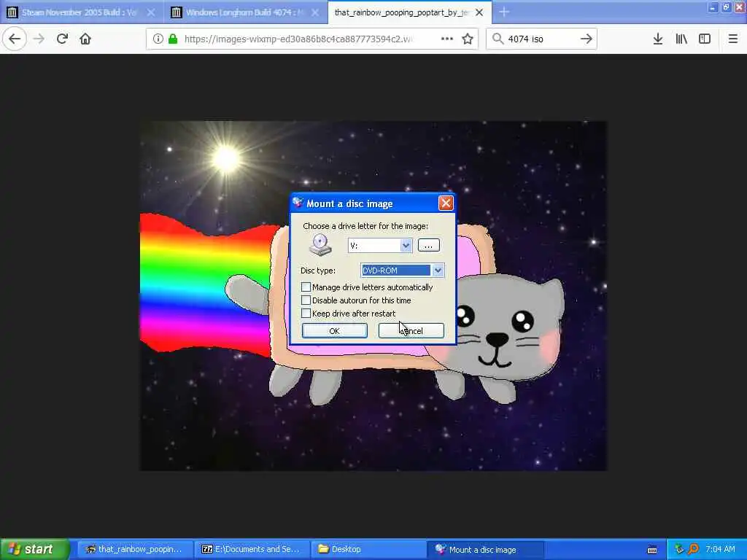This screenshot has width=747, height=560.
Task: Close the Steam November 2005 Build tab
Action: coord(150,12)
